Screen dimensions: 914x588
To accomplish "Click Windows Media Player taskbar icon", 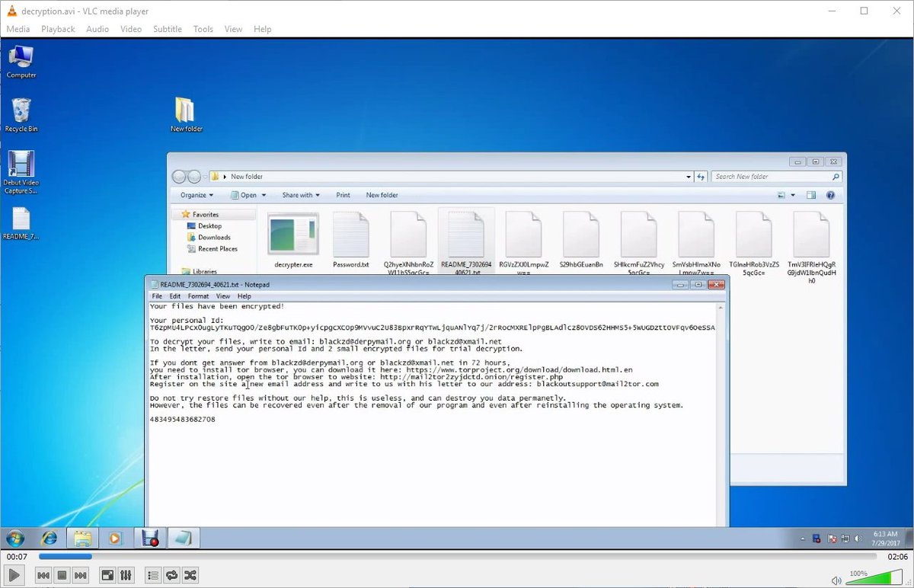I will (114, 538).
